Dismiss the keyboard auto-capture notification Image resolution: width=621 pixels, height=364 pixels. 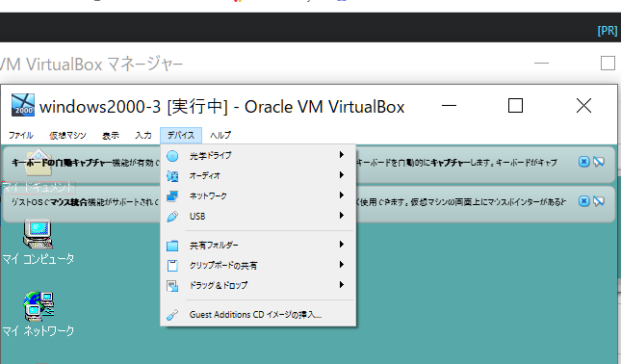(x=583, y=162)
